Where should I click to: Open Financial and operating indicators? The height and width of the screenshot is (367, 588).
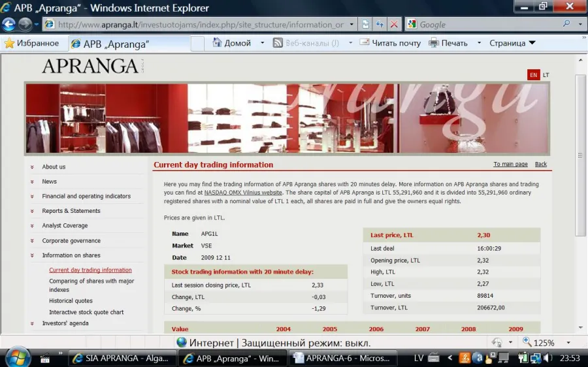[x=86, y=196]
